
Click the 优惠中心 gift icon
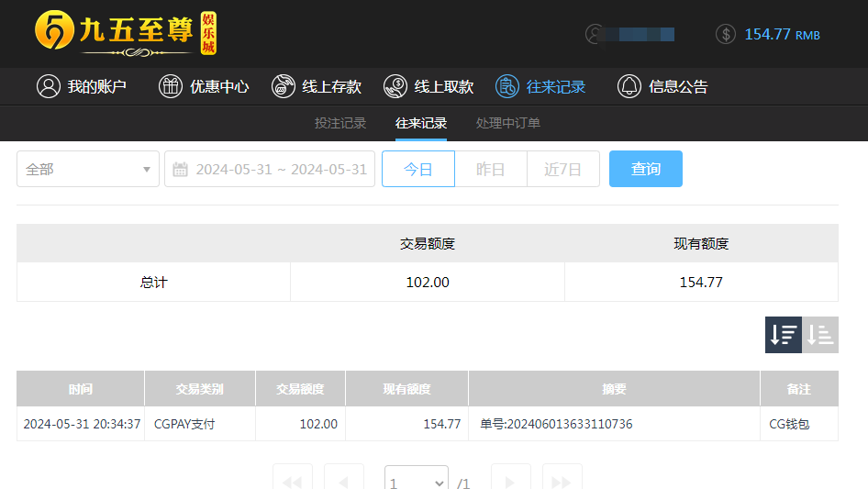click(x=171, y=86)
